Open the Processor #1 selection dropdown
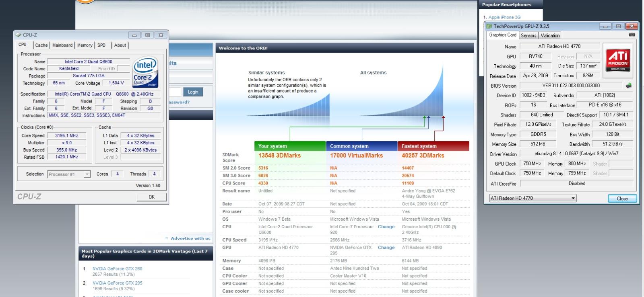 point(68,174)
